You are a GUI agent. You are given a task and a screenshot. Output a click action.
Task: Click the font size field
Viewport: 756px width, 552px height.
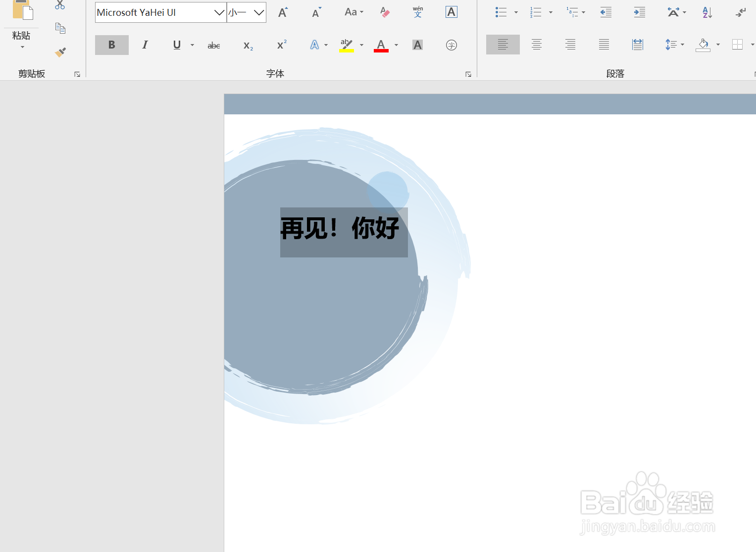pyautogui.click(x=240, y=12)
